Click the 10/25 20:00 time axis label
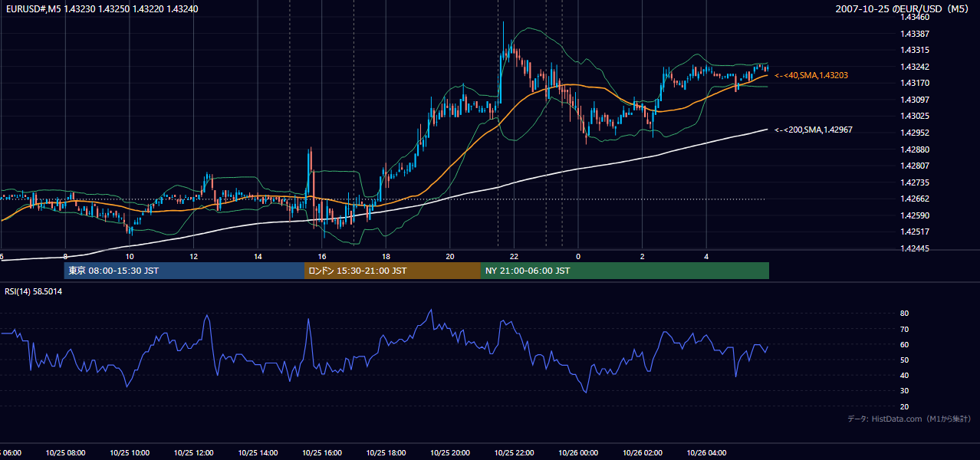 click(449, 452)
